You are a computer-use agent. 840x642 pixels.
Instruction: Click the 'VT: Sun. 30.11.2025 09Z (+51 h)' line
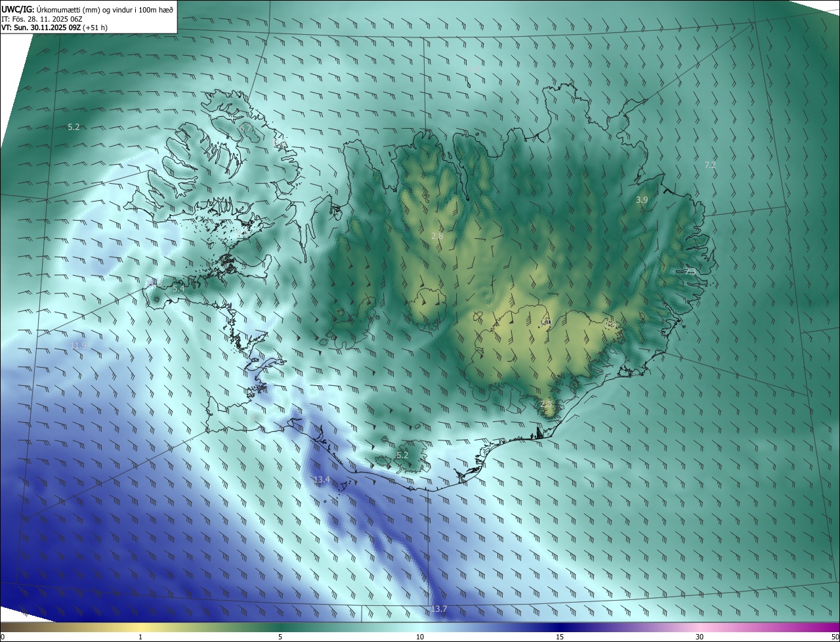(54, 28)
